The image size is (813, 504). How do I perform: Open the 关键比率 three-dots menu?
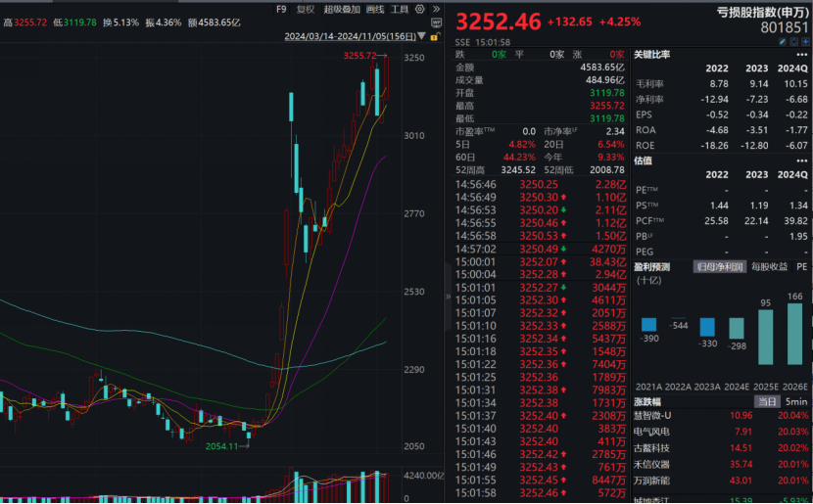coord(801,55)
